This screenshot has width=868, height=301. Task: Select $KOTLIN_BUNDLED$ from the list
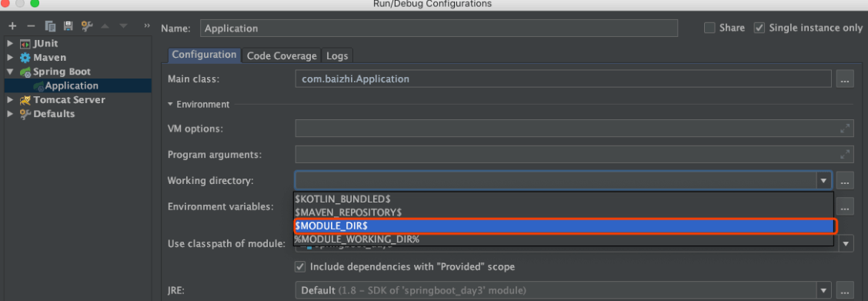coord(563,199)
